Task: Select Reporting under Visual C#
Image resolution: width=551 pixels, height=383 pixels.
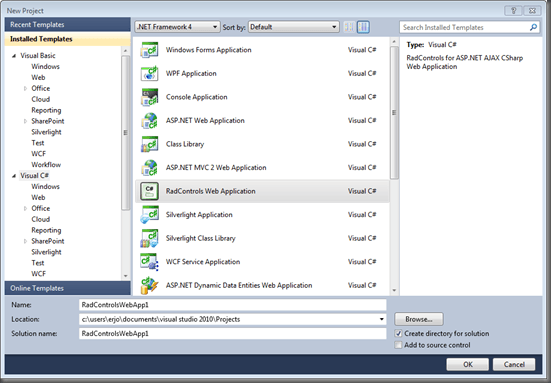Action: (46, 230)
